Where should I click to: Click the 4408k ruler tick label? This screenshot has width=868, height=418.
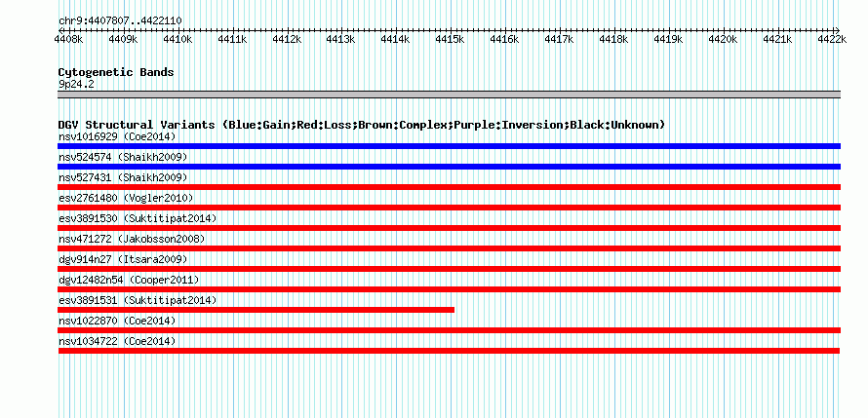coord(68,39)
